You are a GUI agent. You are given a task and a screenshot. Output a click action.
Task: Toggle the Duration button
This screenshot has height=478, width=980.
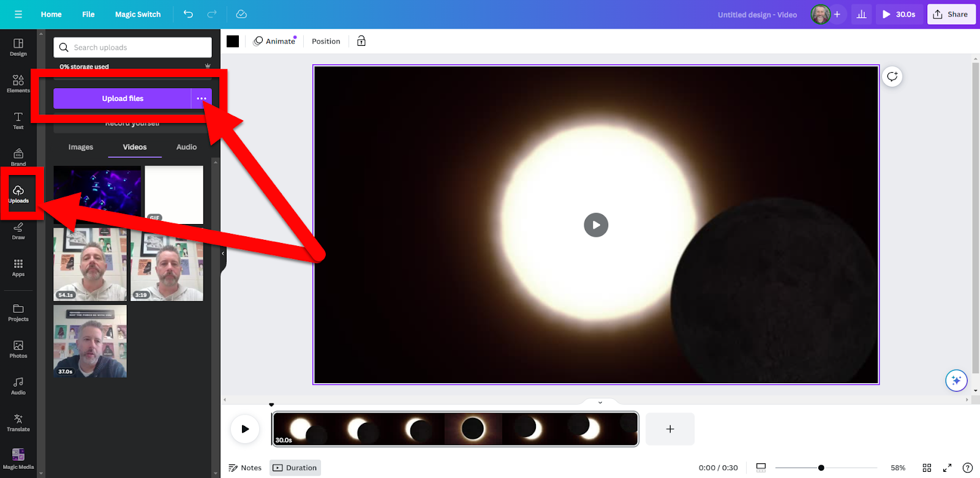pyautogui.click(x=295, y=468)
